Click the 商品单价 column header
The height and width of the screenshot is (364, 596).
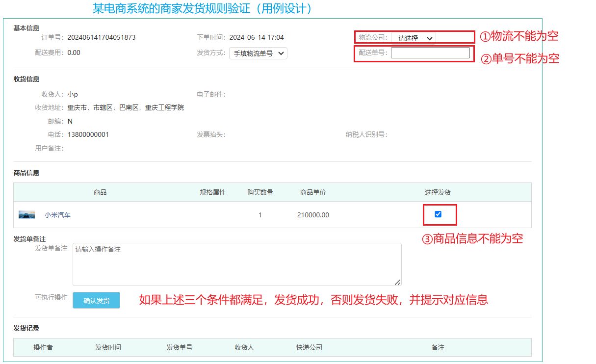[313, 192]
